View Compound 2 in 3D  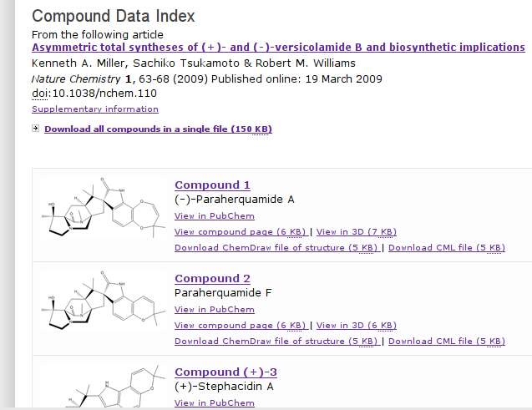(x=357, y=325)
